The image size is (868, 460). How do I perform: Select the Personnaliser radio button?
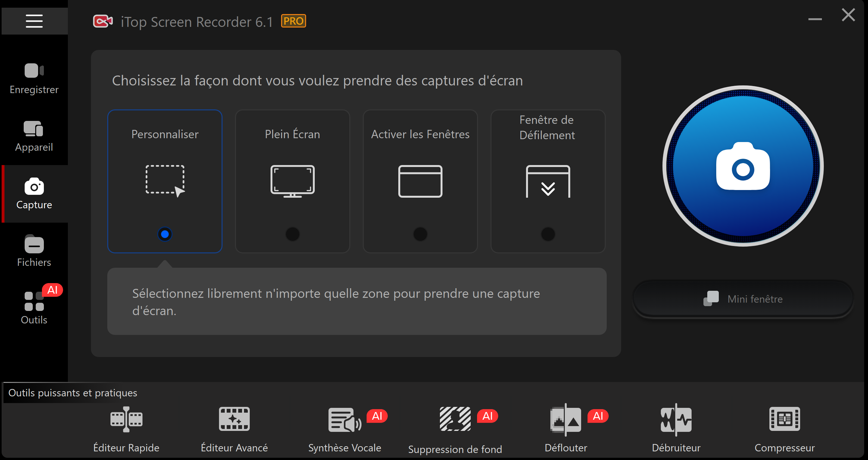tap(165, 234)
